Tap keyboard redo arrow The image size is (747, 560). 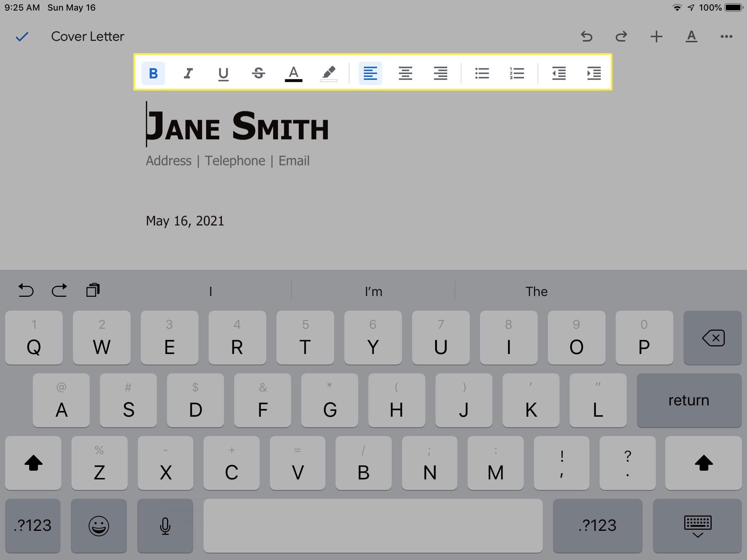tap(59, 290)
